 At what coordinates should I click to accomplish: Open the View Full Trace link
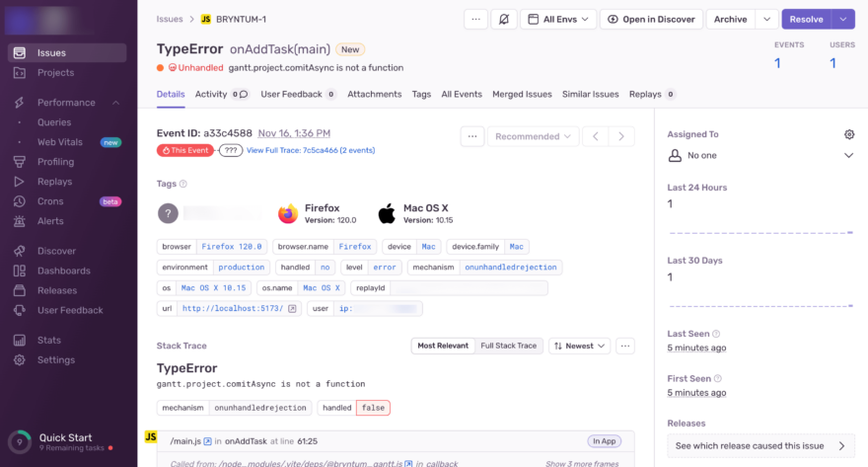coord(310,150)
